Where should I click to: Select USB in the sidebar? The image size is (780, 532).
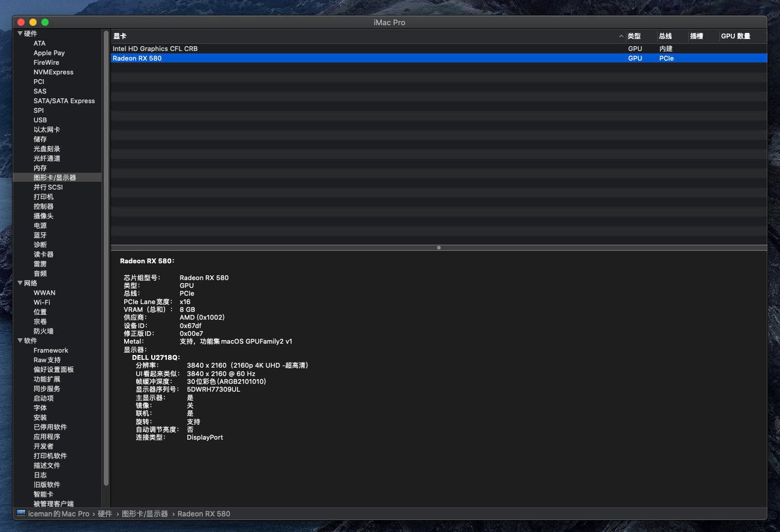[40, 120]
